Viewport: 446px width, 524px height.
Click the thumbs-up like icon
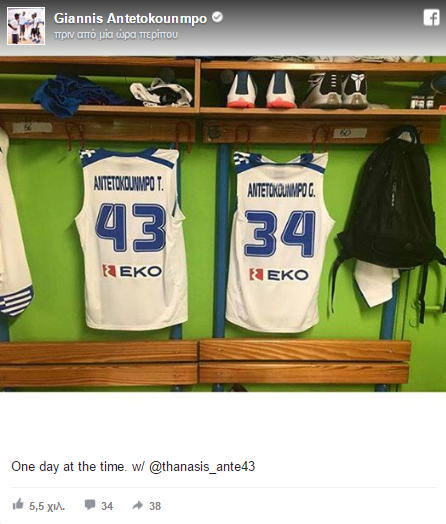[x=18, y=504]
